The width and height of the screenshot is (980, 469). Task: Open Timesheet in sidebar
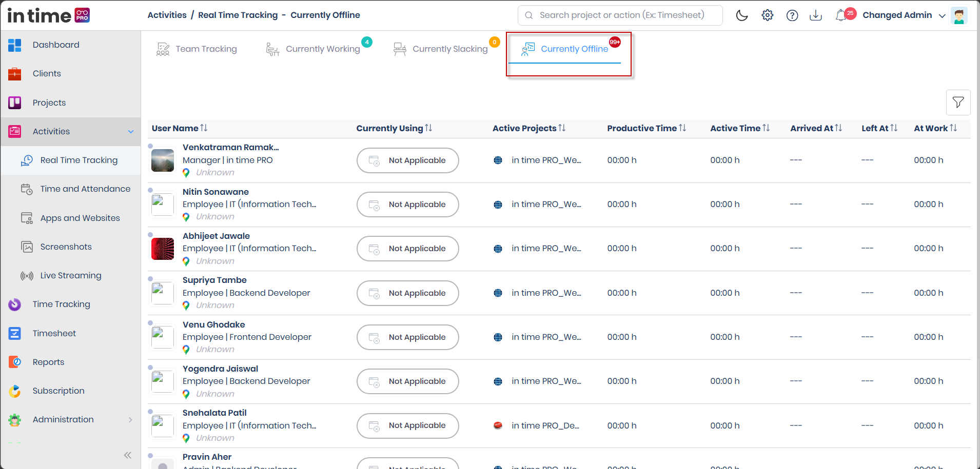click(x=71, y=333)
